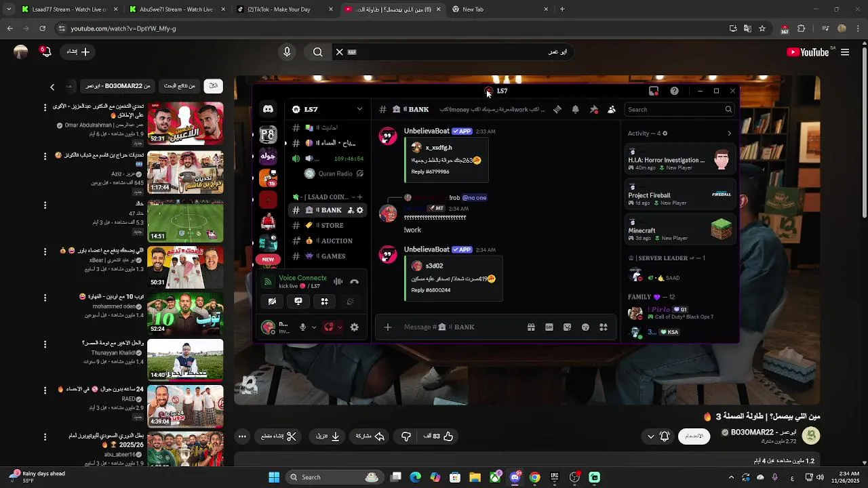The height and width of the screenshot is (488, 868).
Task: Open Discord help question mark icon
Action: 674,91
